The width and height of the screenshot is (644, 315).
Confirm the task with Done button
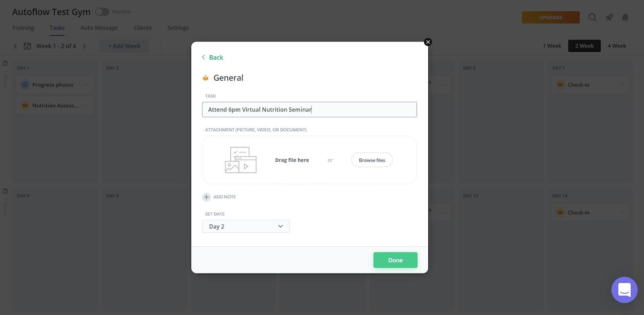(x=395, y=260)
